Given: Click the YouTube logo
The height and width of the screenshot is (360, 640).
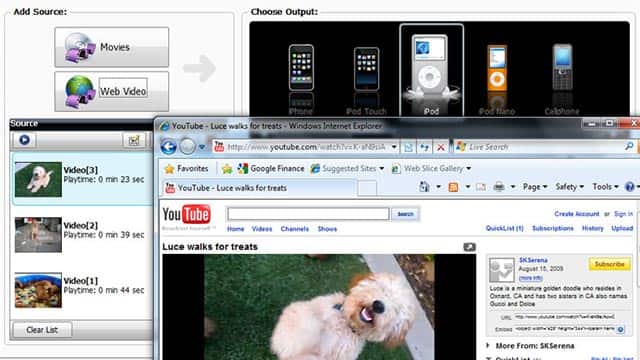Looking at the screenshot, I should [186, 215].
